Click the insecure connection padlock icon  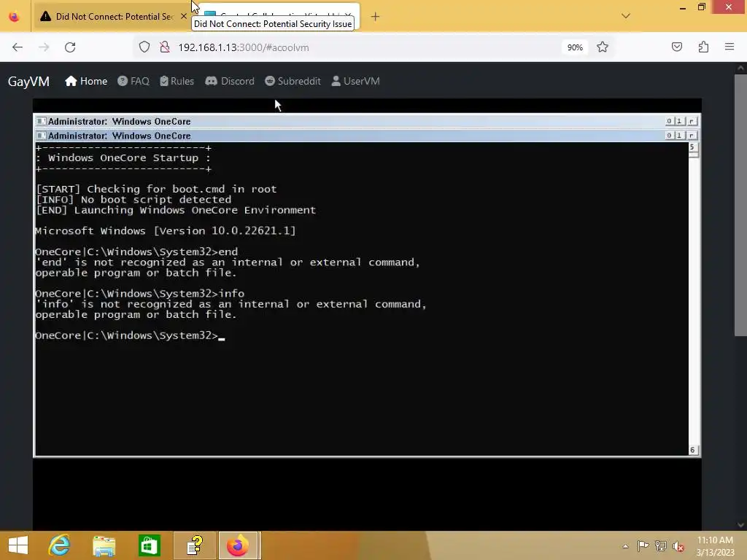click(165, 47)
